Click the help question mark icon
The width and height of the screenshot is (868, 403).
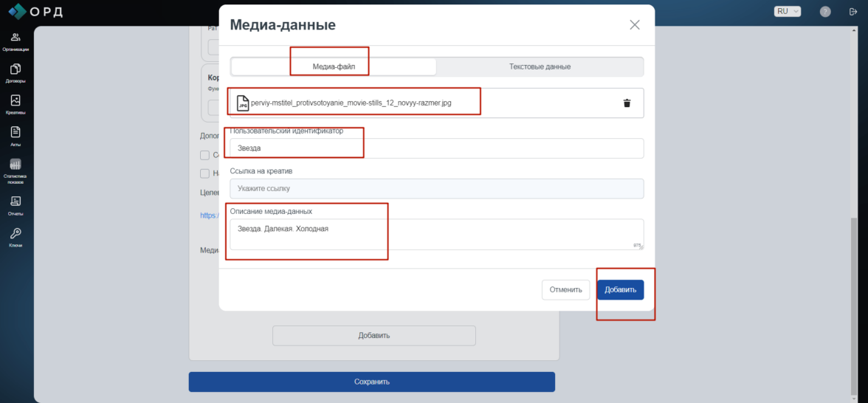pos(825,12)
